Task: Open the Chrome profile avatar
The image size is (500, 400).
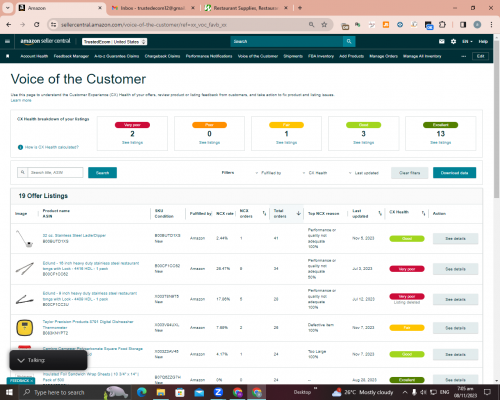Action: click(477, 25)
